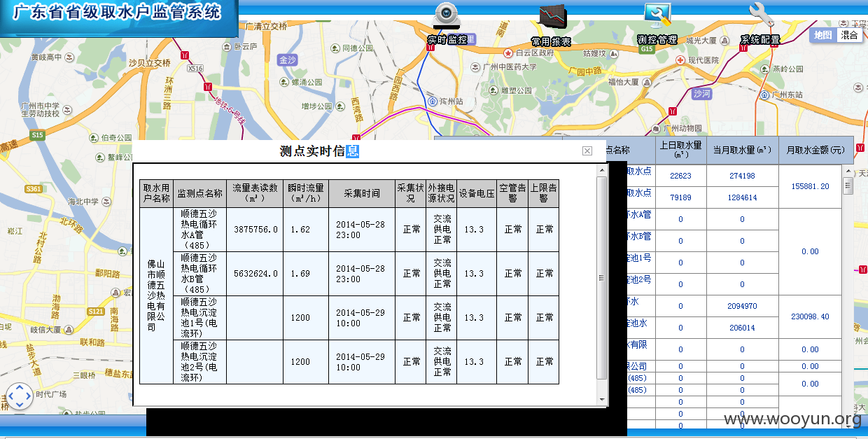Click the 上限告警 column header
Image resolution: width=868 pixels, height=439 pixels.
coord(544,193)
